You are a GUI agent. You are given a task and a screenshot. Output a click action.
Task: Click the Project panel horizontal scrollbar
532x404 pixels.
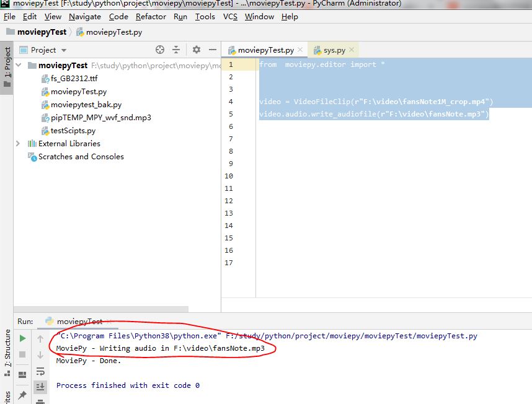(101, 309)
